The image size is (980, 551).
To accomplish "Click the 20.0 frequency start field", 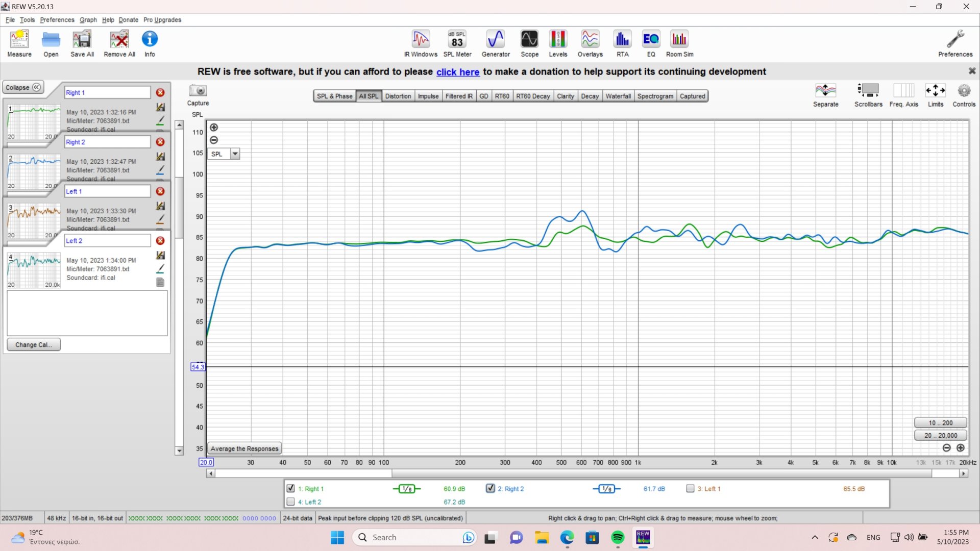I will [x=206, y=462].
